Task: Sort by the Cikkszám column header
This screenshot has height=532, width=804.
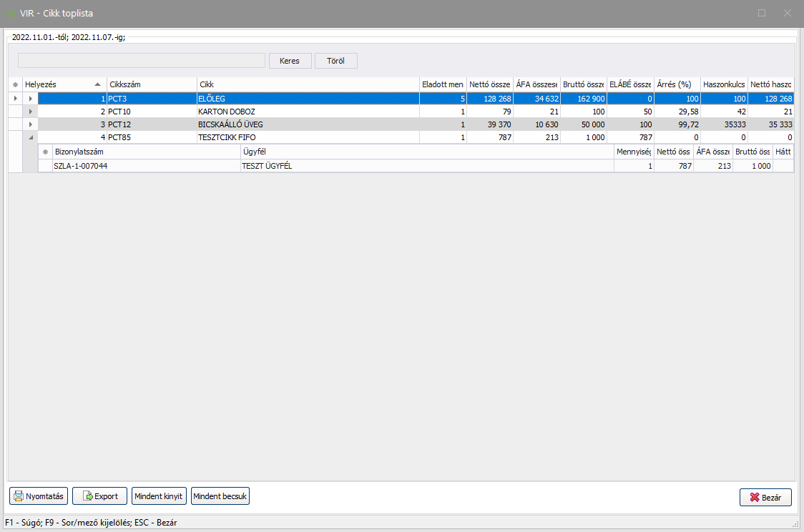Action: pyautogui.click(x=152, y=84)
